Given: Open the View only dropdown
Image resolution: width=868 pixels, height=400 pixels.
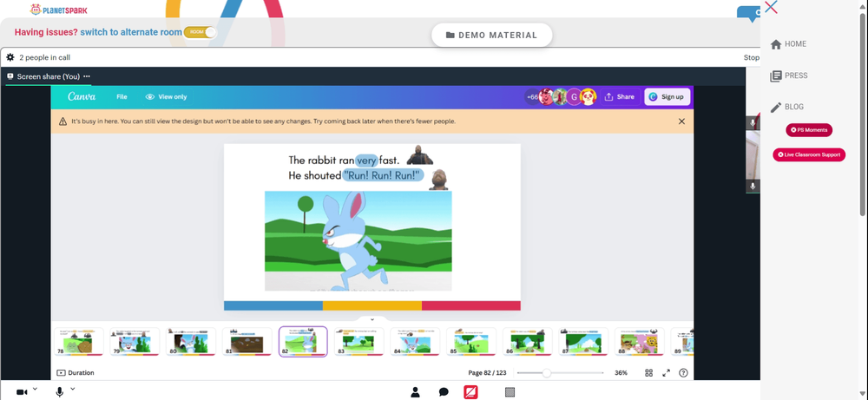Looking at the screenshot, I should coord(166,97).
